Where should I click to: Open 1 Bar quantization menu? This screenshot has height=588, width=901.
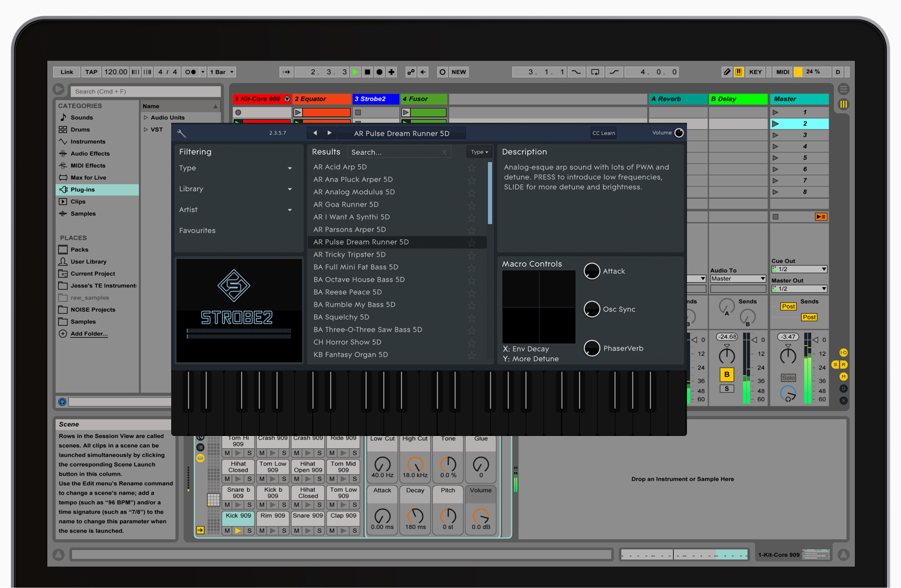tap(222, 72)
